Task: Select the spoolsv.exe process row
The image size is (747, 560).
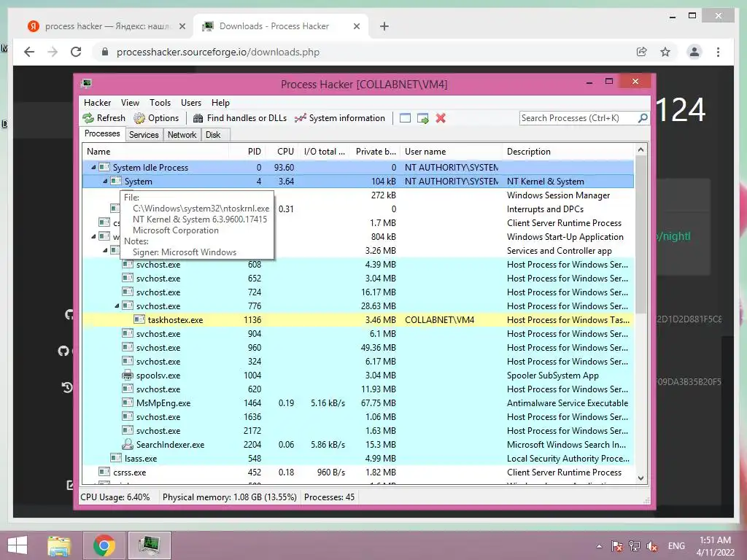Action: pos(358,376)
